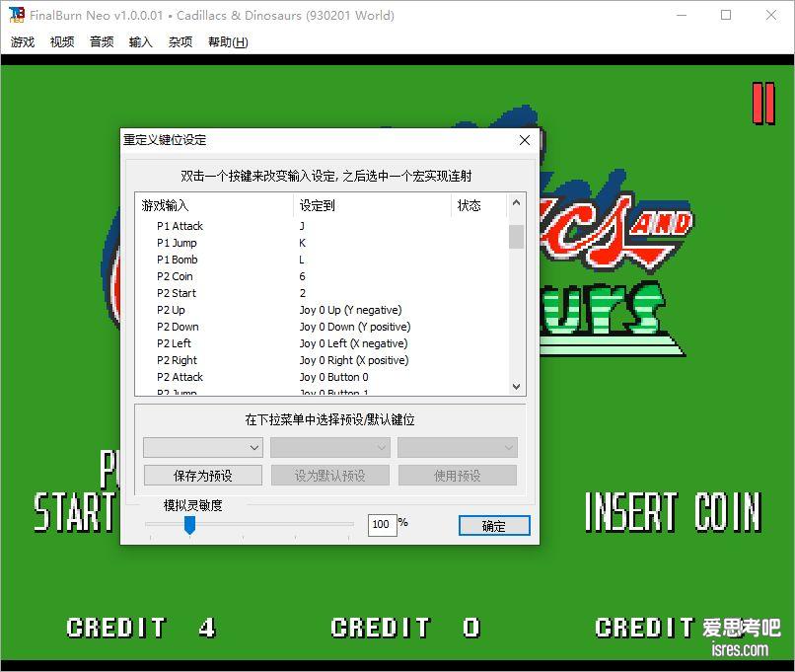This screenshot has height=672, width=795.
Task: Select the P2 Down row
Action: pyautogui.click(x=322, y=327)
